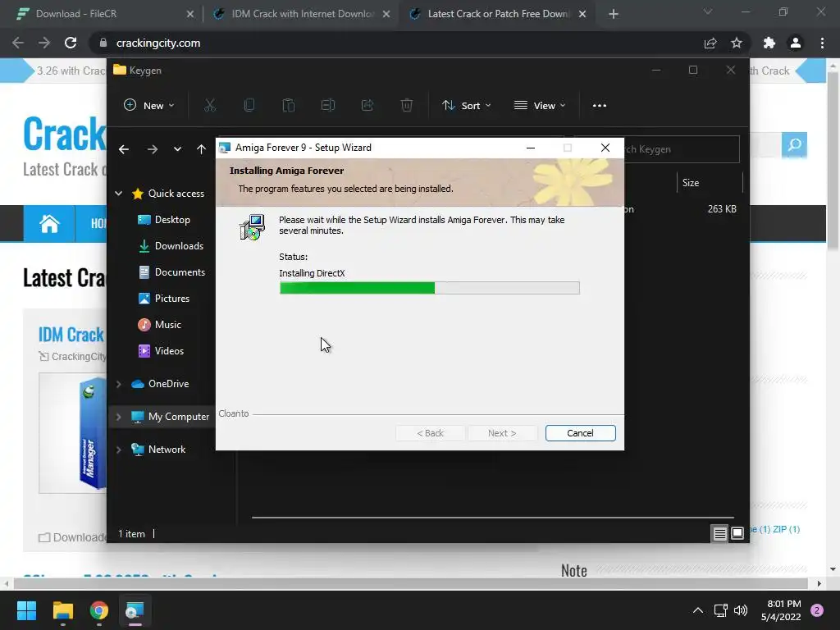Click Chrome's back navigation arrow
The height and width of the screenshot is (630, 840).
coord(18,43)
